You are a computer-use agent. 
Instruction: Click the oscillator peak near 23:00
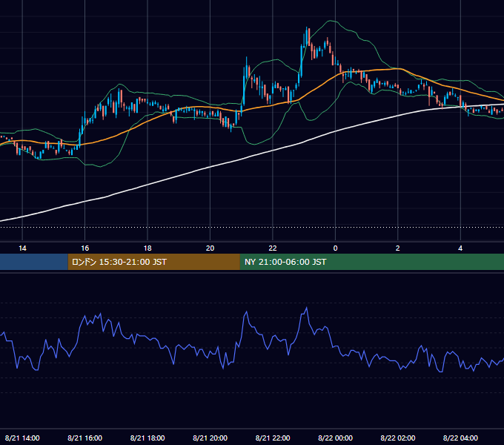point(306,309)
